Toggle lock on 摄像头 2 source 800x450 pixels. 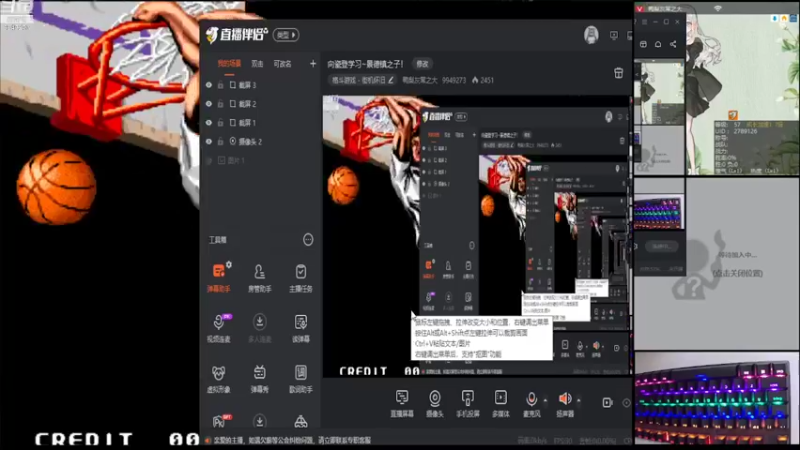[x=220, y=141]
